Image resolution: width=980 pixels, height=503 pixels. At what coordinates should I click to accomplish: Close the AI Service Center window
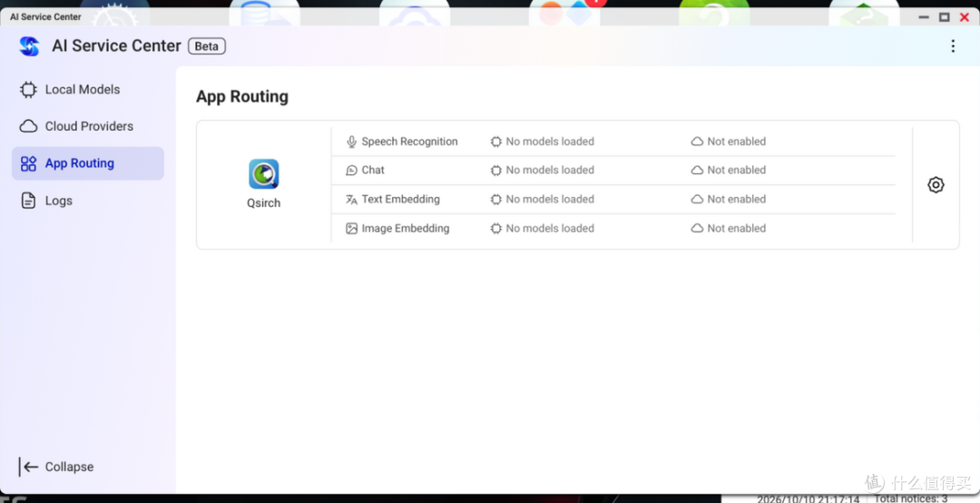coord(965,17)
